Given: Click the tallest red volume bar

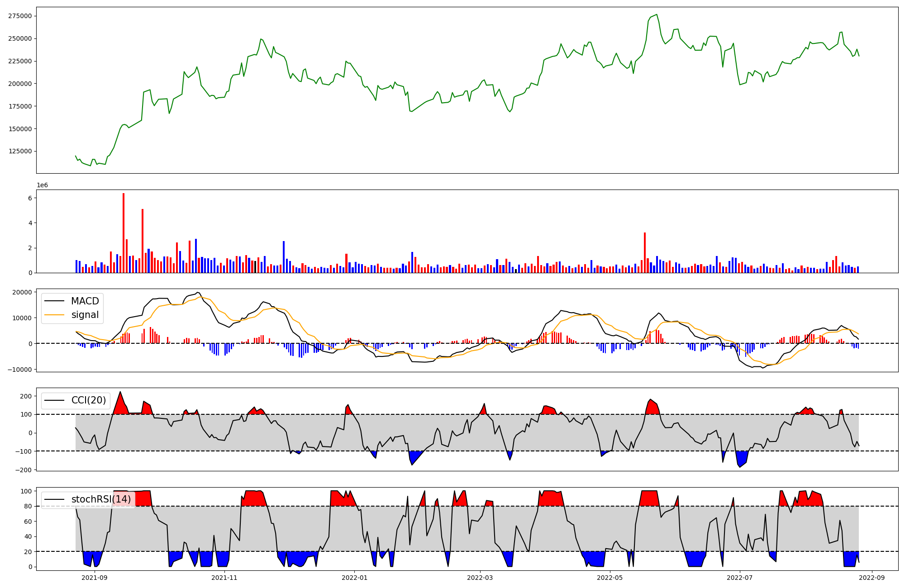Looking at the screenshot, I should coord(124,233).
